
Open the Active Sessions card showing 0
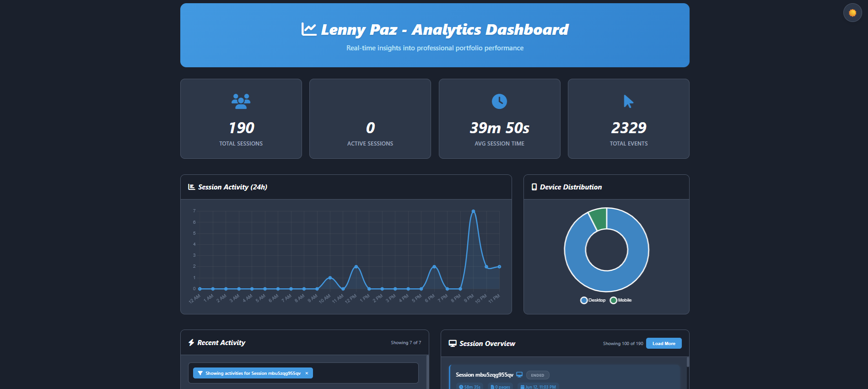pyautogui.click(x=370, y=119)
